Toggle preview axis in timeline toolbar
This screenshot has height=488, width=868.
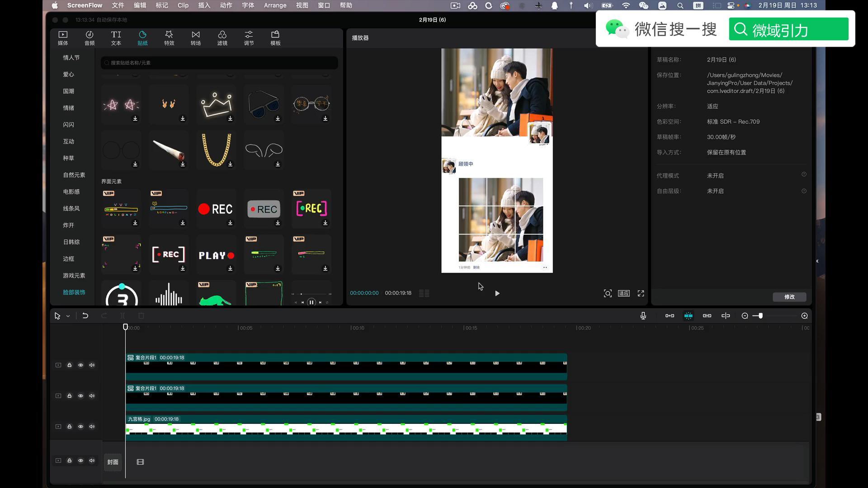click(x=726, y=316)
